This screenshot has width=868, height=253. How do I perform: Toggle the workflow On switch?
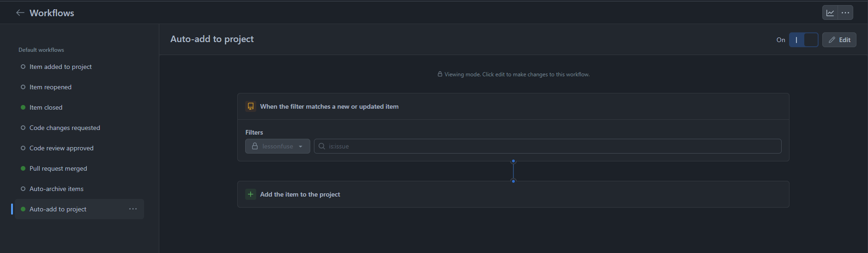803,40
